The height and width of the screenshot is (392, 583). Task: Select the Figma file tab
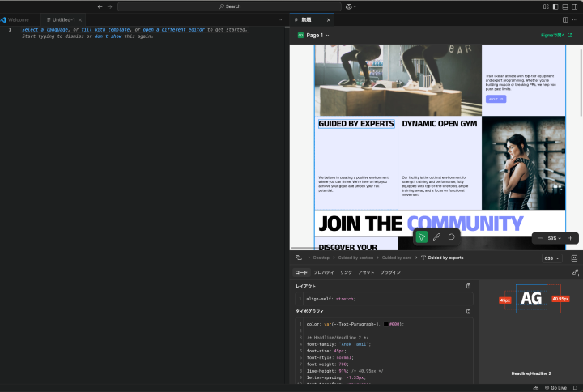point(306,19)
